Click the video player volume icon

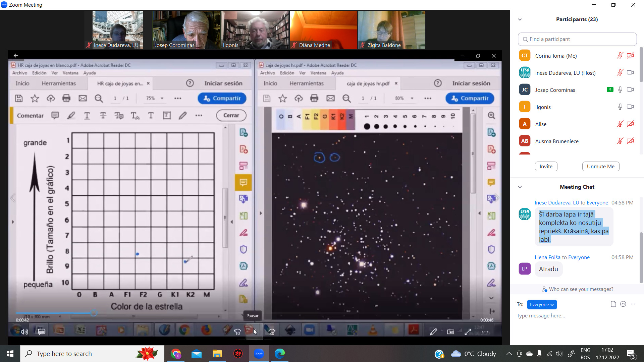(24, 332)
